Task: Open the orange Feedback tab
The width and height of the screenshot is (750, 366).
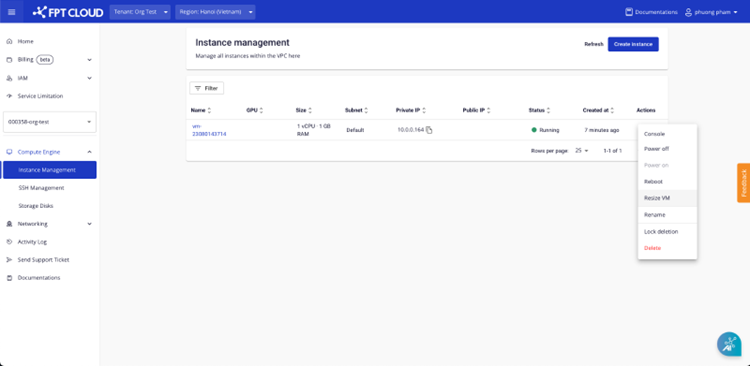Action: click(743, 183)
